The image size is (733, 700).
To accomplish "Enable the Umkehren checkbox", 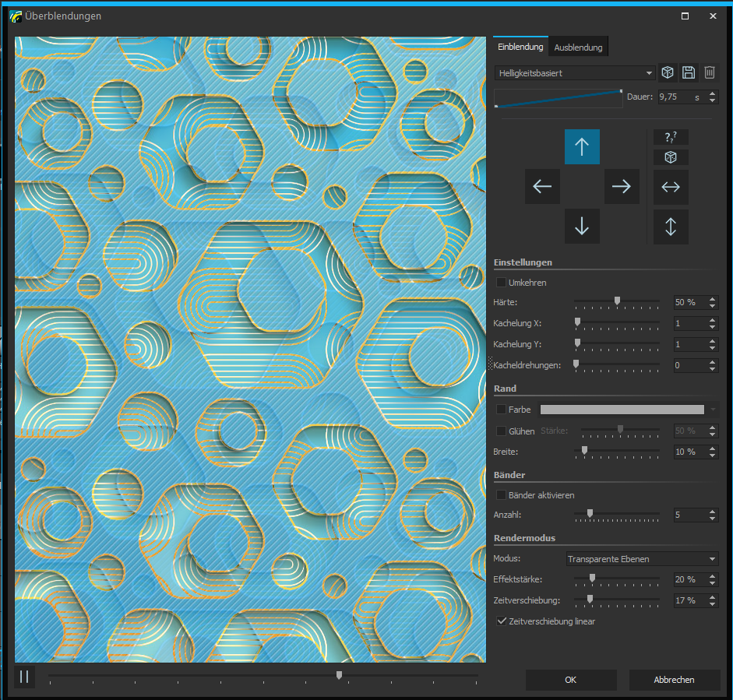I will [x=502, y=283].
